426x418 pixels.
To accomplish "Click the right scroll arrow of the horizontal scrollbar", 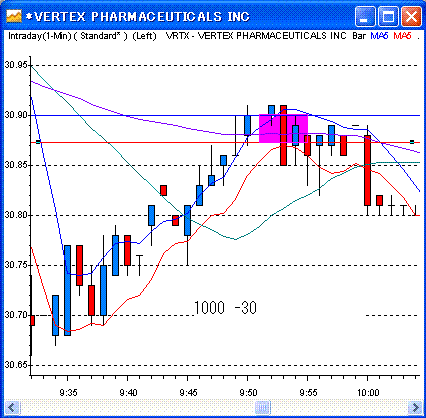I will pyautogui.click(x=415, y=407).
